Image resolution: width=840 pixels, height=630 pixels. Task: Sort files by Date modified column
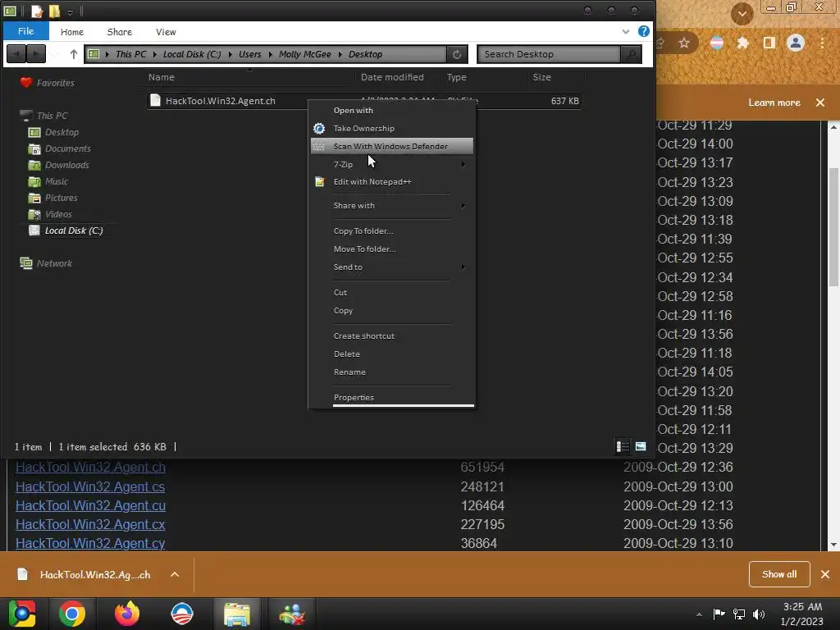point(392,77)
